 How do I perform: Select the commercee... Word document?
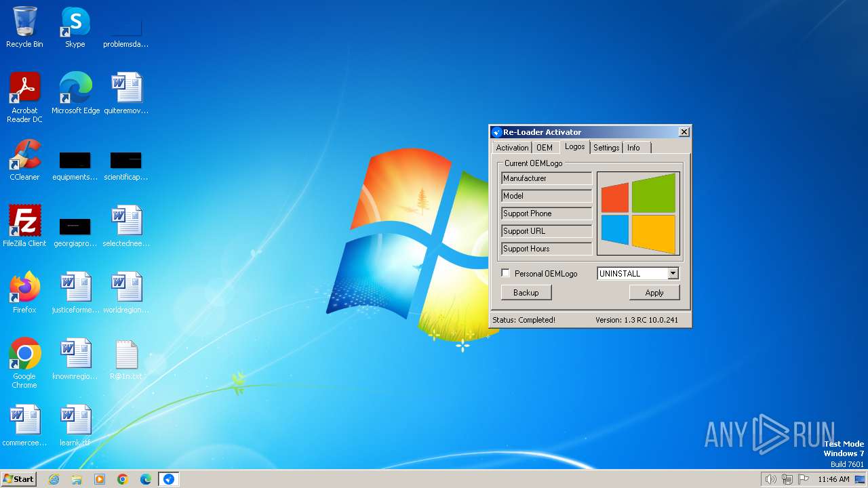(x=24, y=426)
